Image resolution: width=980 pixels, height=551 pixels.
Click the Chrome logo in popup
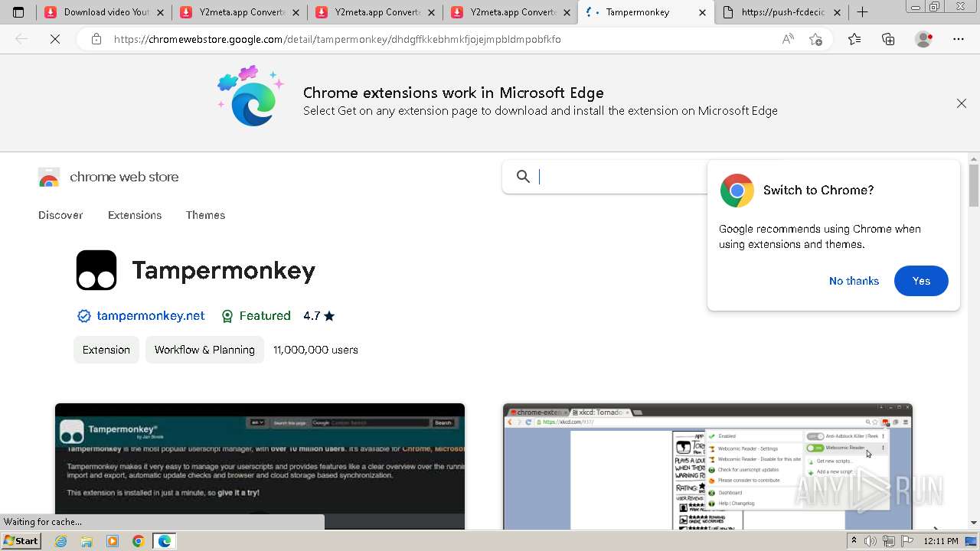click(737, 191)
